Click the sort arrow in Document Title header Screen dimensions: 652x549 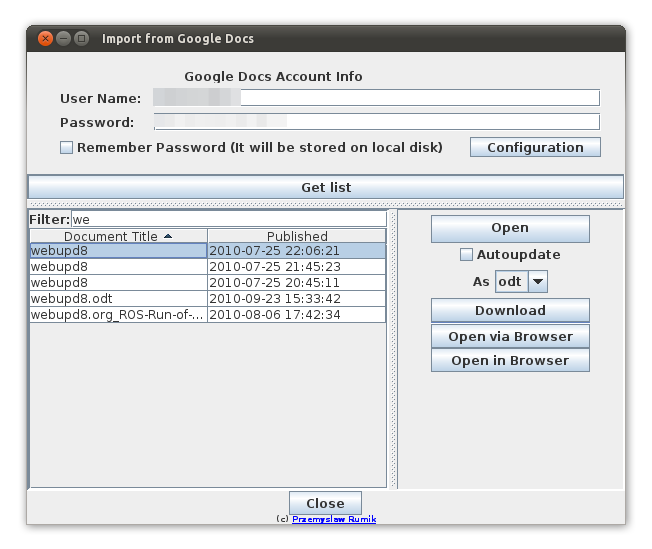coord(168,236)
